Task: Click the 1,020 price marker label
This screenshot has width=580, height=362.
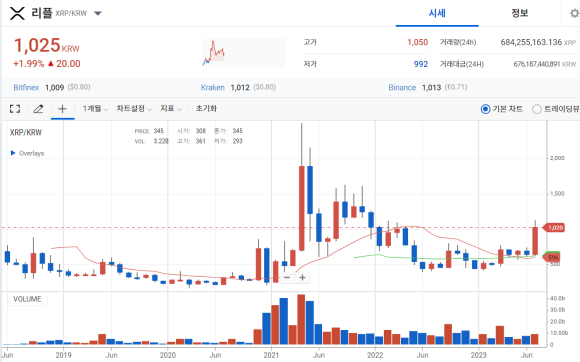Action: pos(553,228)
